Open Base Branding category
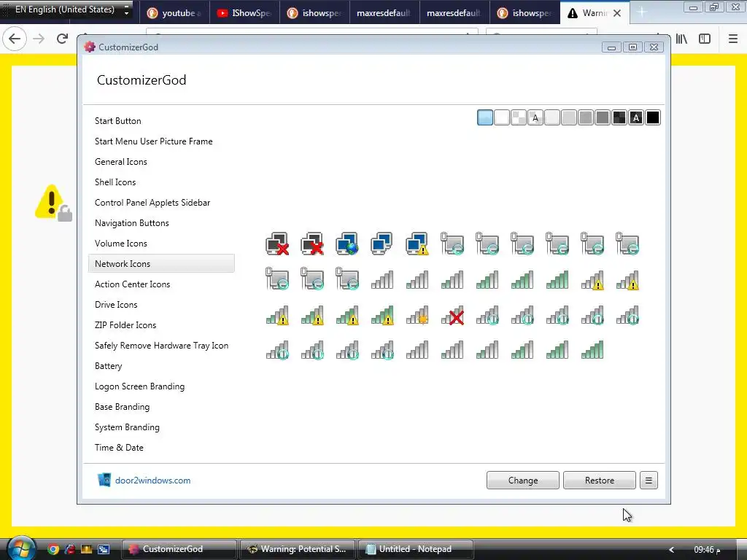747x560 pixels. point(122,407)
